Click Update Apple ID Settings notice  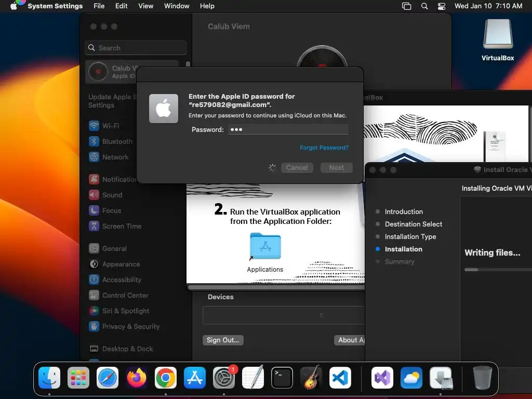click(x=112, y=101)
